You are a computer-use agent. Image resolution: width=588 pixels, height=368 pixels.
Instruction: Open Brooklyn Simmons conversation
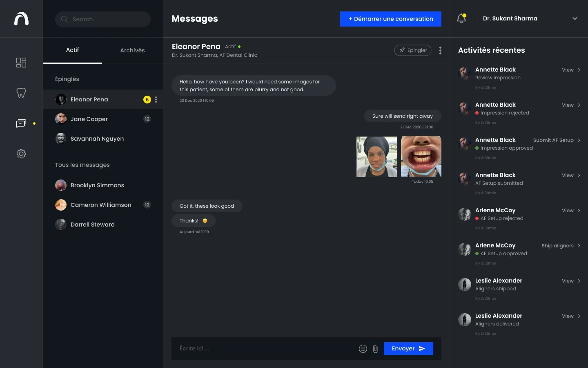(103, 185)
